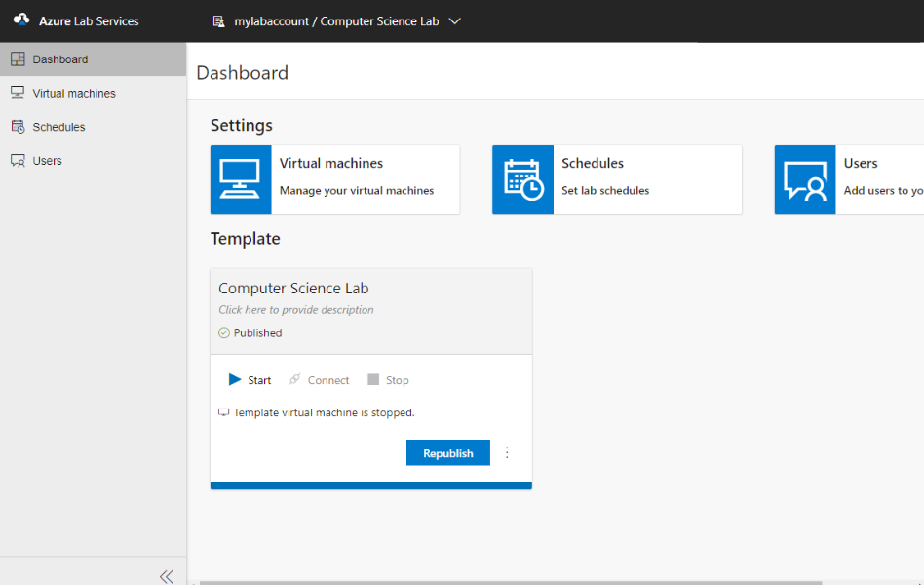924x585 pixels.
Task: Click the Virtual machines tile monitor icon
Action: coord(241,179)
